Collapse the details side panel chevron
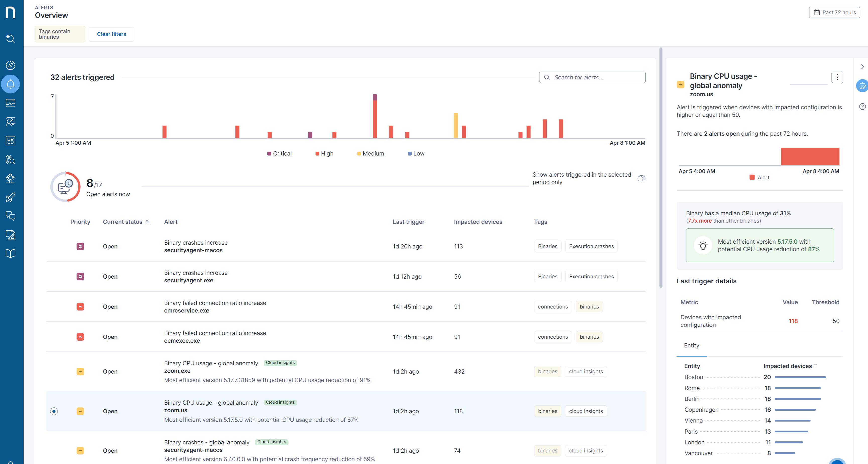868x464 pixels. coord(862,67)
